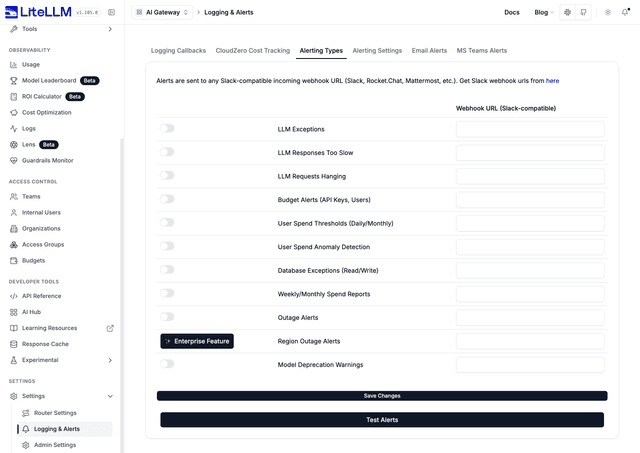Click the Logging & Alerts bell icon
The image size is (640, 453).
coord(26,429)
